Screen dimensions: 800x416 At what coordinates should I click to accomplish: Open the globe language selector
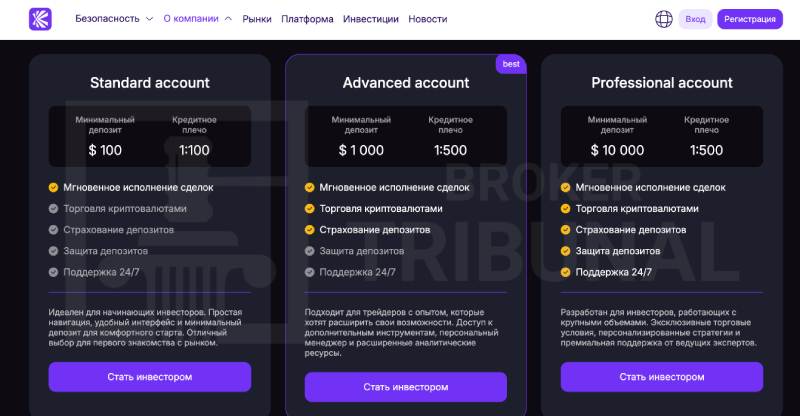click(x=663, y=19)
